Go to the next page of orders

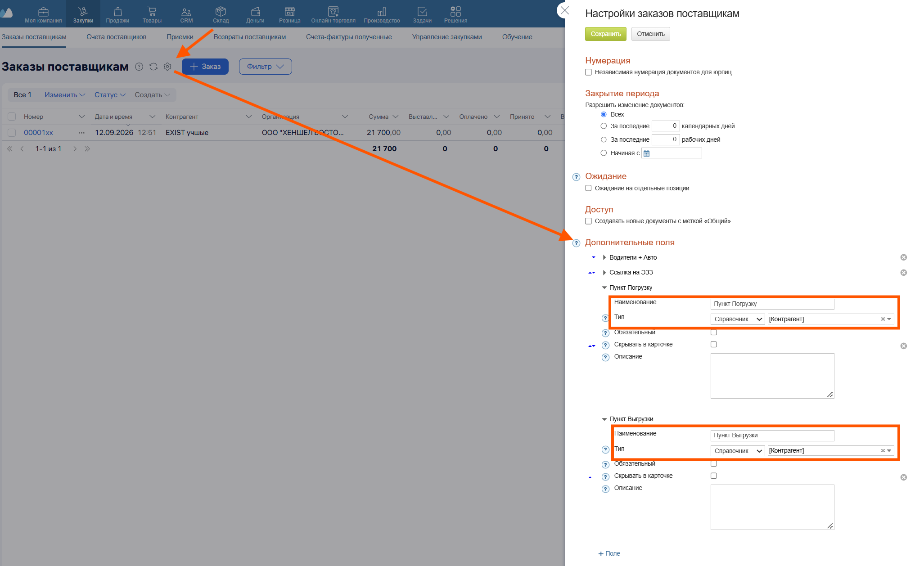pos(75,149)
